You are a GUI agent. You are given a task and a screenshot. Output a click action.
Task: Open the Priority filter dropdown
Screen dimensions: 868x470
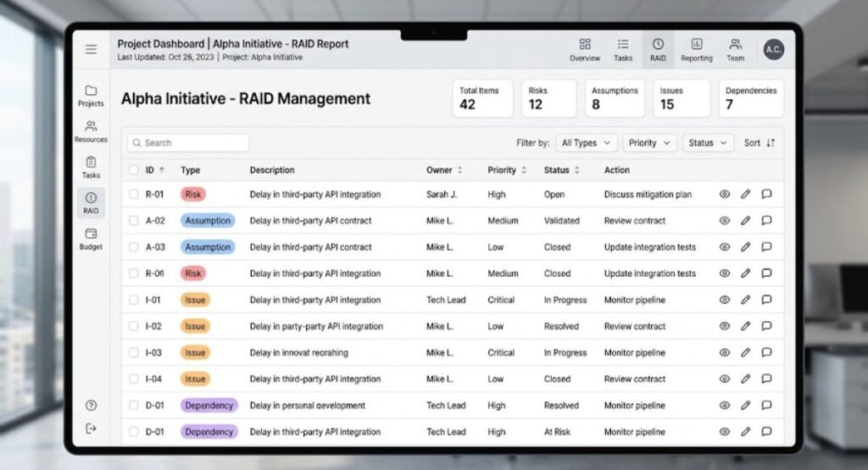coord(649,142)
